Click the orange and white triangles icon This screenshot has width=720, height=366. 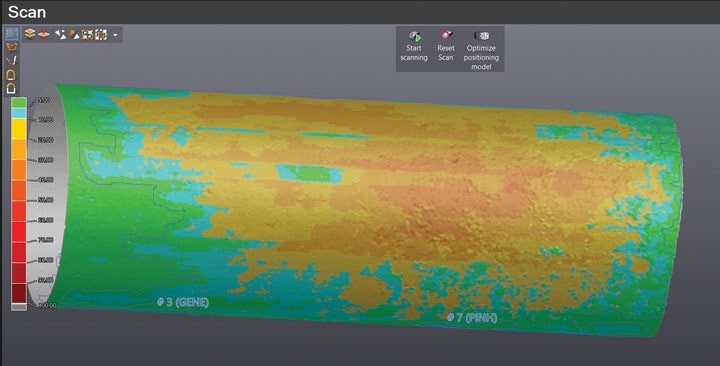(74, 34)
